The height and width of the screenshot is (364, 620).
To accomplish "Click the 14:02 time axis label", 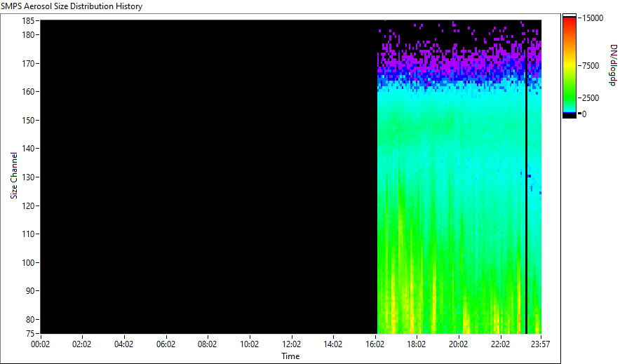I will (333, 344).
